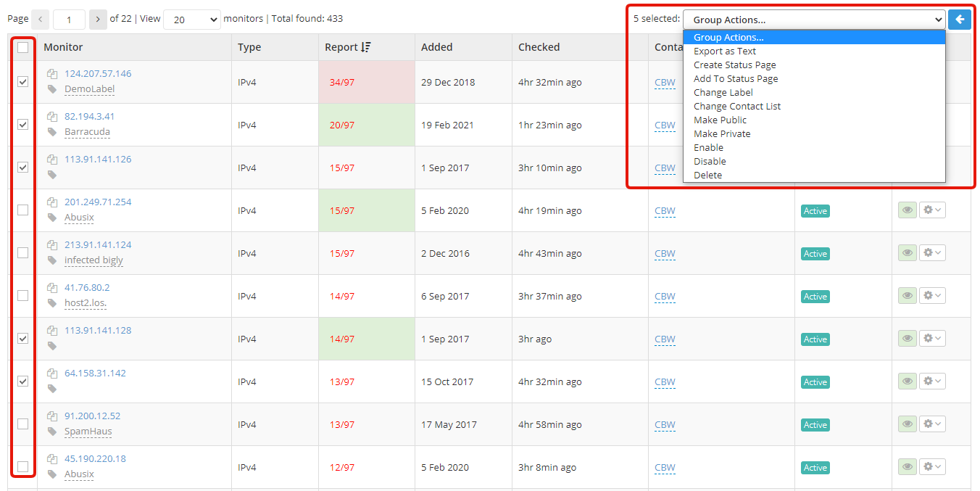The width and height of the screenshot is (980, 491).
Task: Go to next page arrow
Action: coord(98,20)
